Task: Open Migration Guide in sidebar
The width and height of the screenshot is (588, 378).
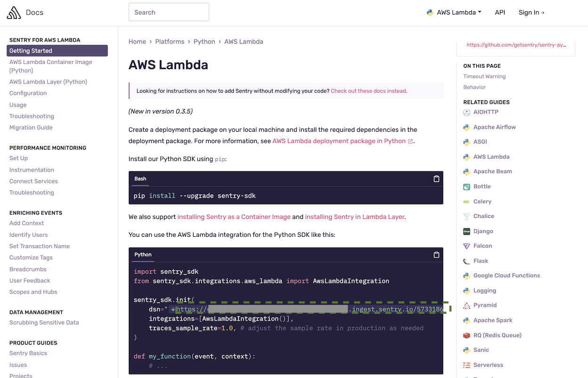Action: tap(31, 128)
